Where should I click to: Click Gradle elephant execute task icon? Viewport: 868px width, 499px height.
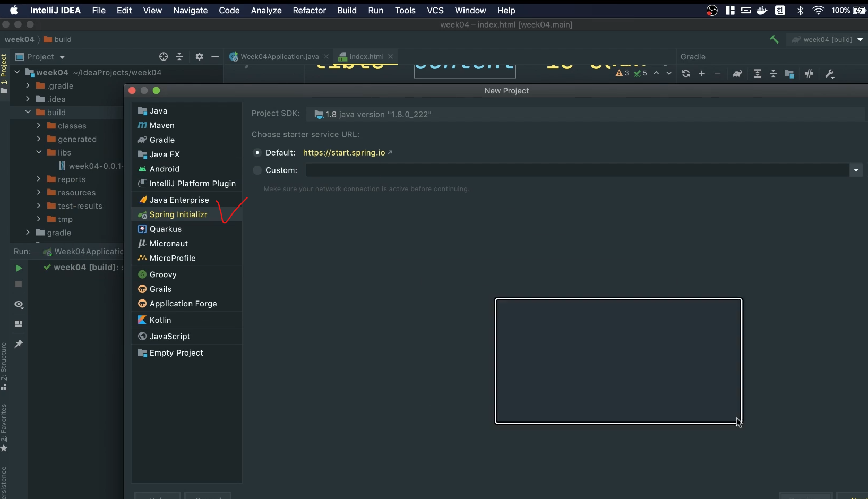pos(737,74)
